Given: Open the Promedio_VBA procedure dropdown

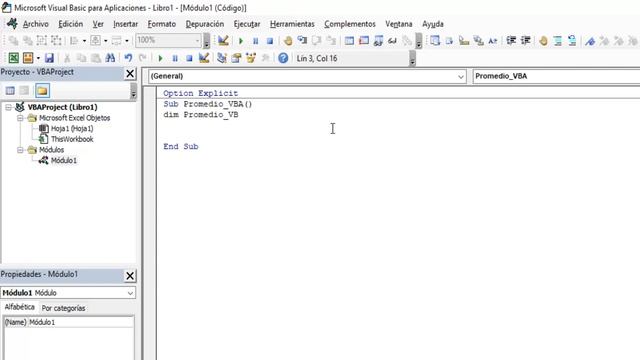Looking at the screenshot, I should (556, 76).
